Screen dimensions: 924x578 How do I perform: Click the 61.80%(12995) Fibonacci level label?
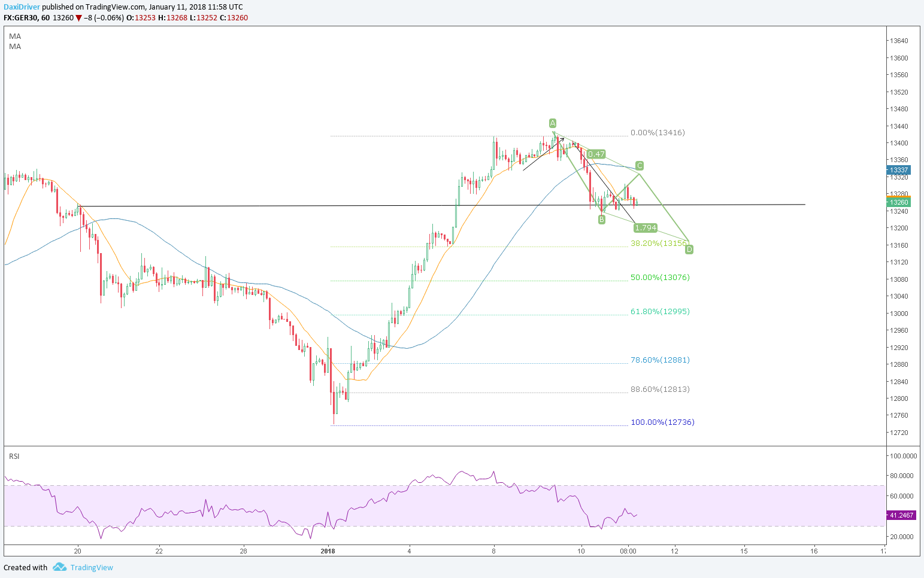pos(660,312)
